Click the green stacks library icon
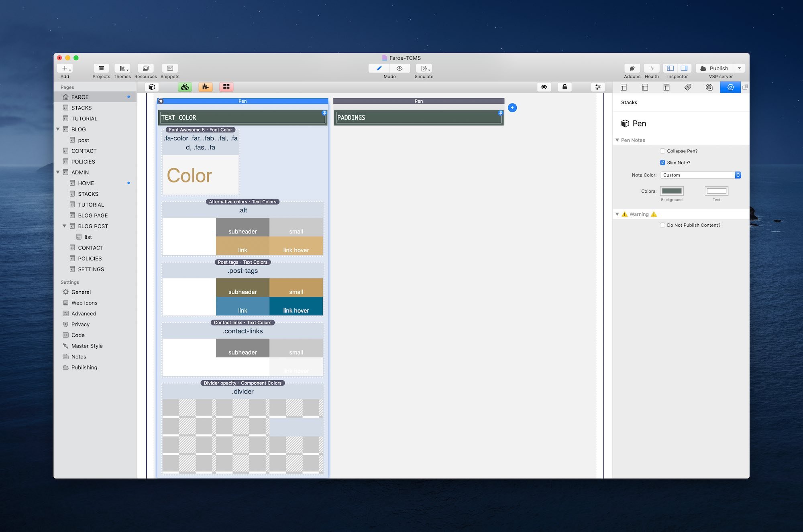Viewport: 803px width, 532px height. point(185,87)
